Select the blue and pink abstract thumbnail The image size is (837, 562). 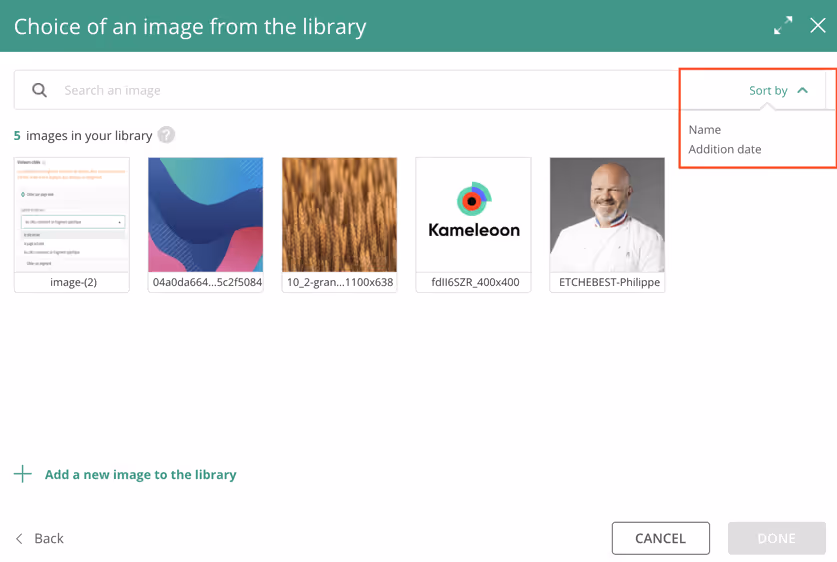[206, 215]
